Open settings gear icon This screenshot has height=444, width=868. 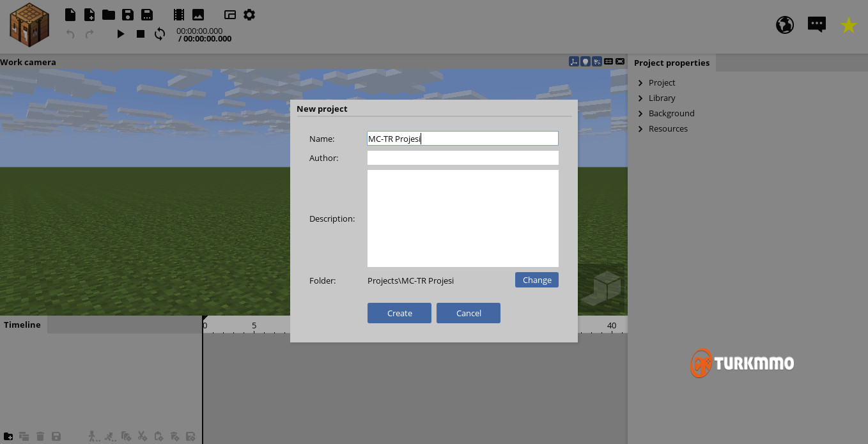(249, 14)
